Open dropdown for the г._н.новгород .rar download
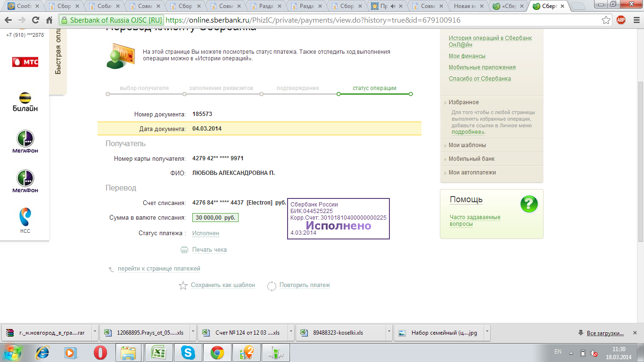Image resolution: width=644 pixels, height=362 pixels. click(x=95, y=333)
